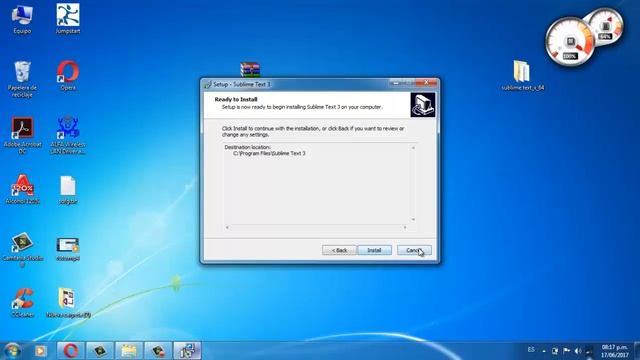Select the Papelera de reciclaje icon
Viewport: 640px width, 360px height.
(22, 79)
